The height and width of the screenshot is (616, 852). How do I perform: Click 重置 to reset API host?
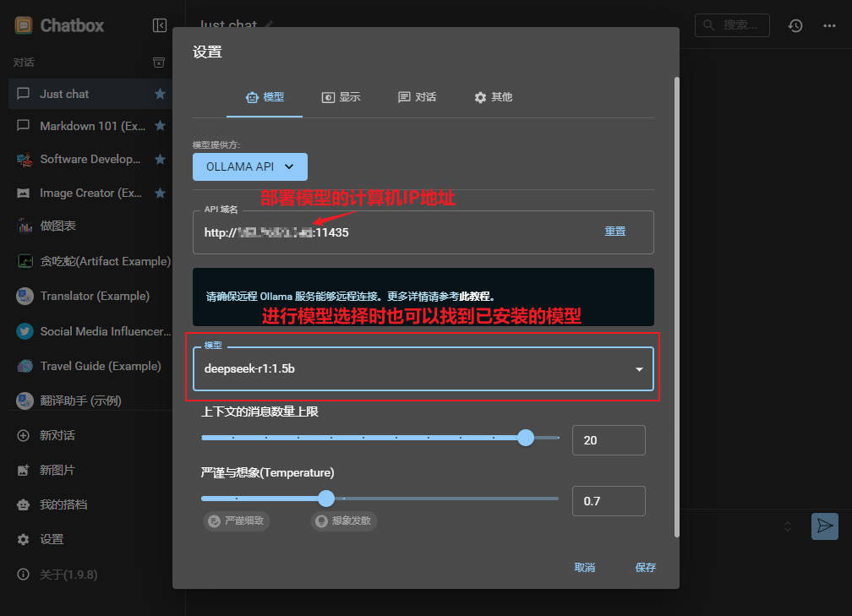[615, 232]
